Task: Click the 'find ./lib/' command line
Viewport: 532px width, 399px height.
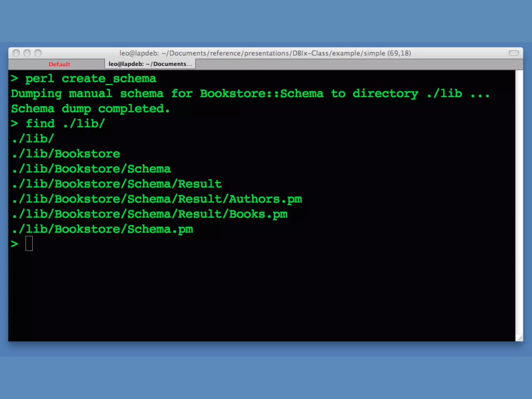Action: [x=65, y=123]
